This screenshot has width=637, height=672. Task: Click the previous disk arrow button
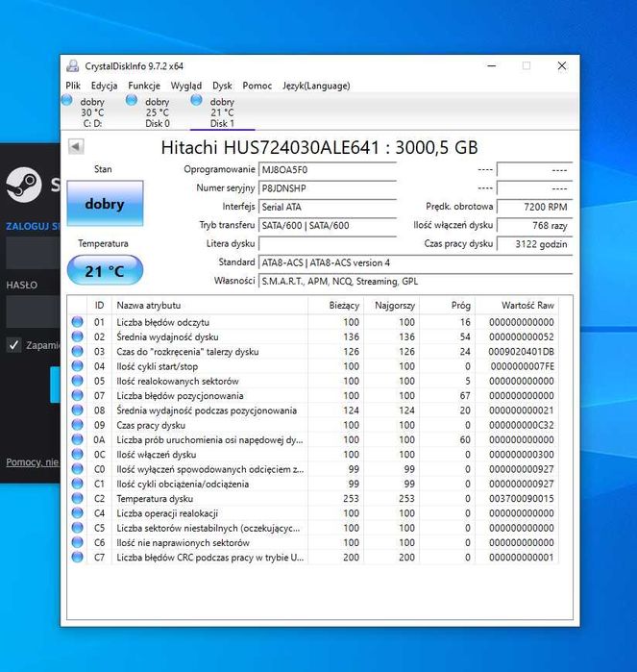[x=76, y=146]
